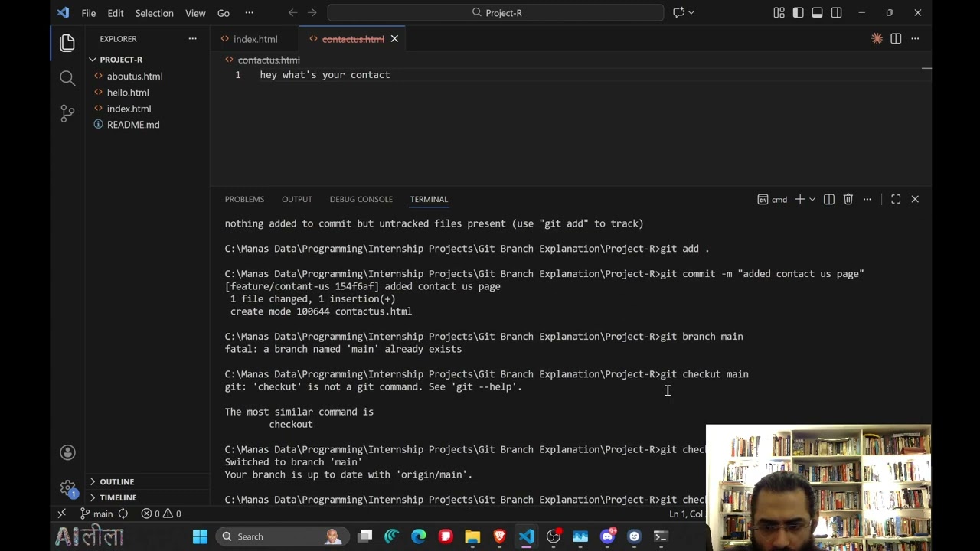Screen dimensions: 980x551
Task: Switch to the Debug Console tab
Action: click(361, 199)
